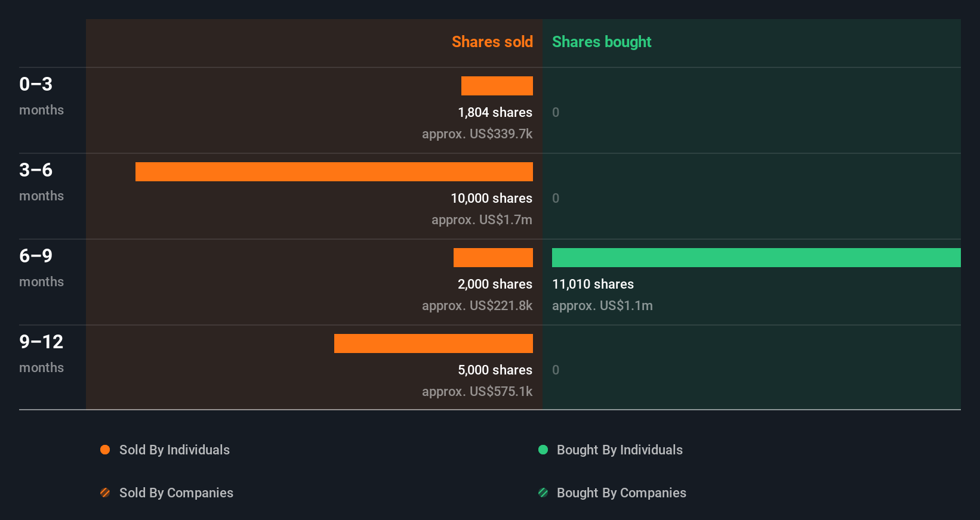The image size is (980, 520).
Task: Click the orange bar for 0–3 months
Action: [497, 86]
